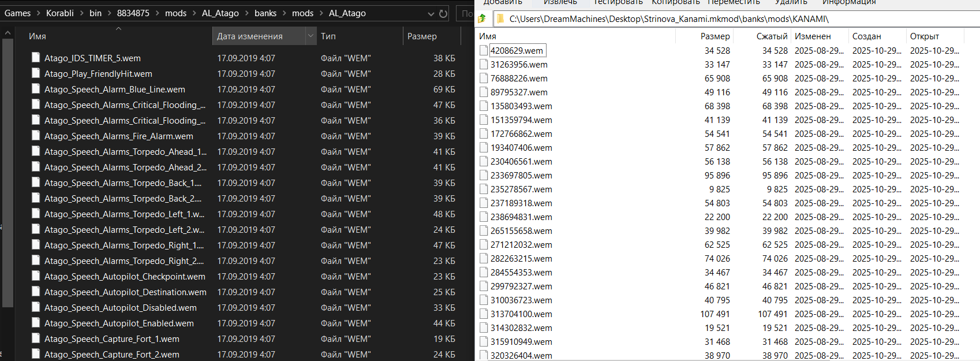980x361 pixels.
Task: Open the address bar history dropdown
Action: point(431,13)
